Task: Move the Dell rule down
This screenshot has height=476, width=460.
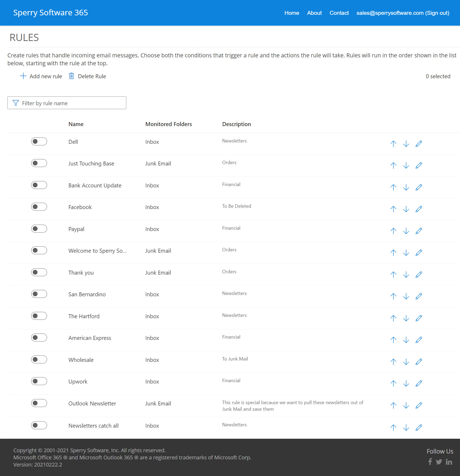Action: (x=406, y=144)
